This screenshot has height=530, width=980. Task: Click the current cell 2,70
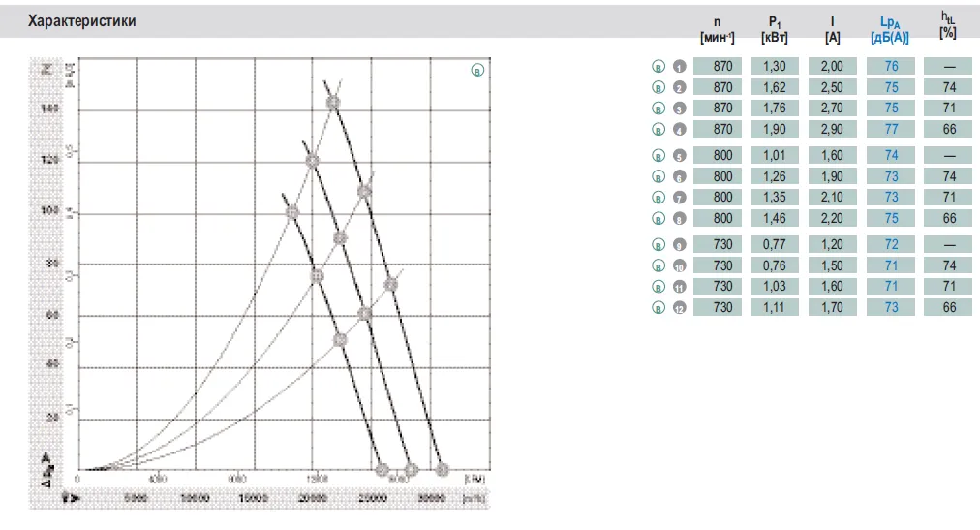click(x=833, y=109)
